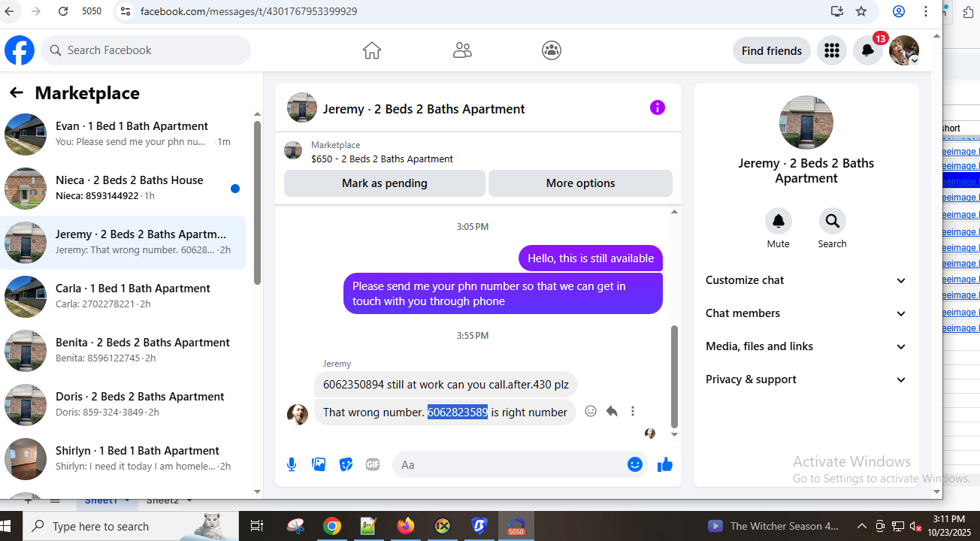Send a voice clip with microphone icon
980x541 pixels.
(292, 464)
